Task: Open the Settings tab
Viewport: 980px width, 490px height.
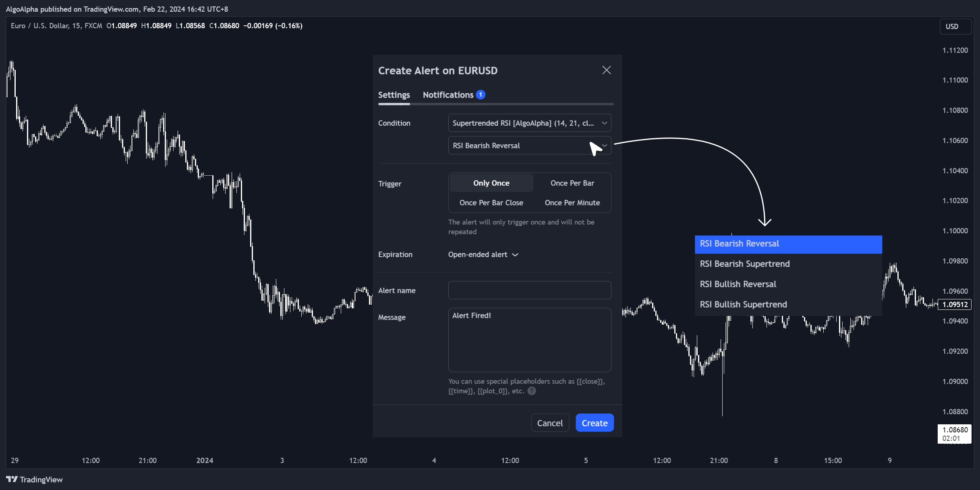Action: pyautogui.click(x=394, y=95)
